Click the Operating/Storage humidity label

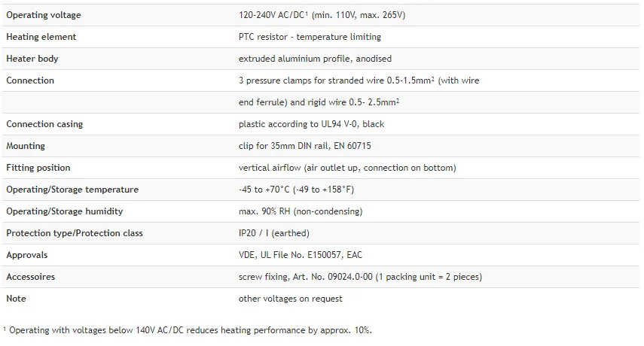65,211
